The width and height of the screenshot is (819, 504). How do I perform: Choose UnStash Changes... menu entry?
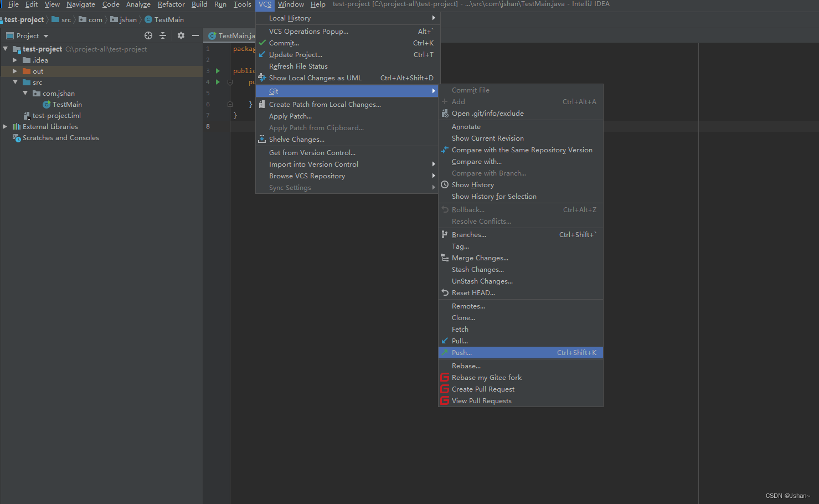point(521,281)
